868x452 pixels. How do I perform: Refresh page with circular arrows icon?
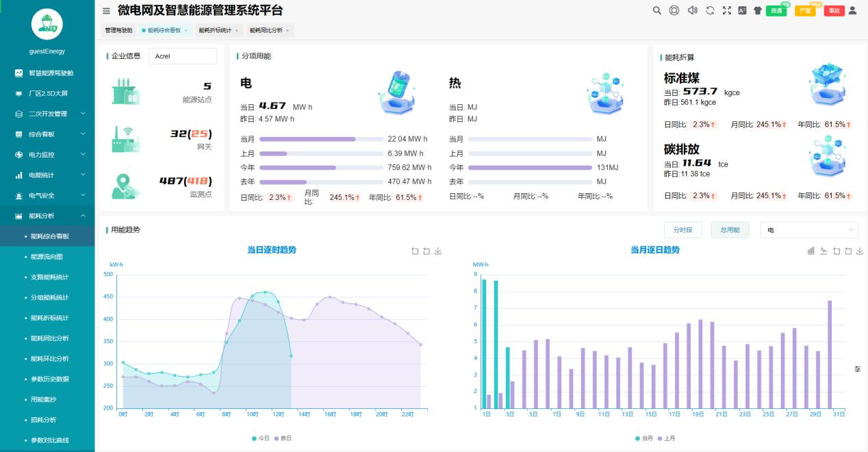coord(710,10)
